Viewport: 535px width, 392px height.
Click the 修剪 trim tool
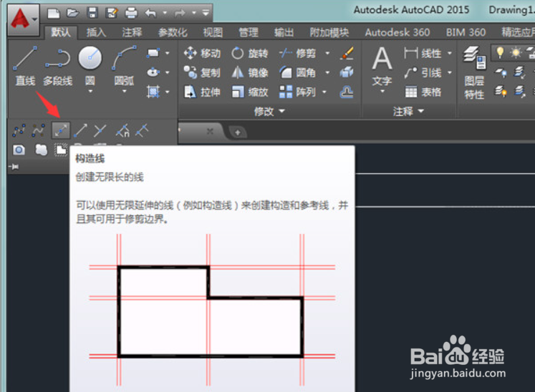297,53
